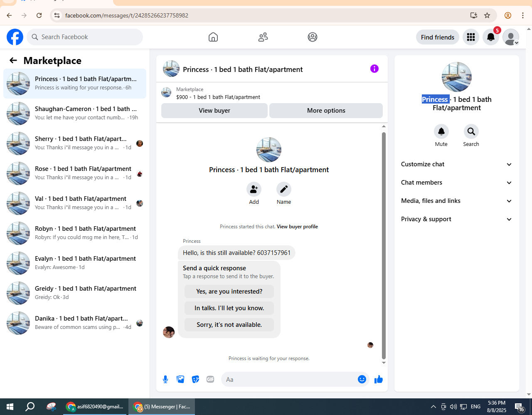
Task: Open the Groups icon in top navigation
Action: coord(313,37)
